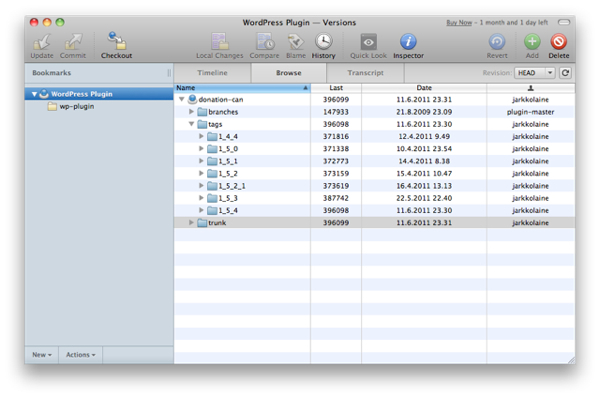The width and height of the screenshot is (600, 398).
Task: Expand the 1_4_4 tag folder
Action: 201,136
